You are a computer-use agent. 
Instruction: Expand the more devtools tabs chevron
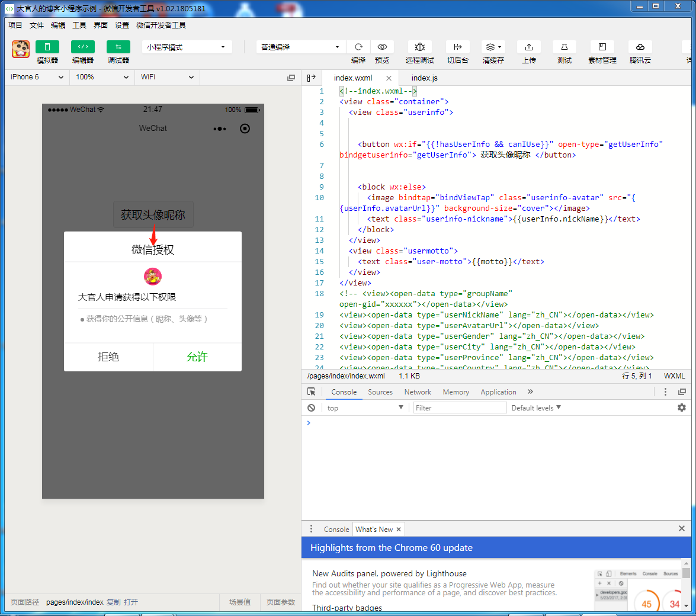pos(530,392)
